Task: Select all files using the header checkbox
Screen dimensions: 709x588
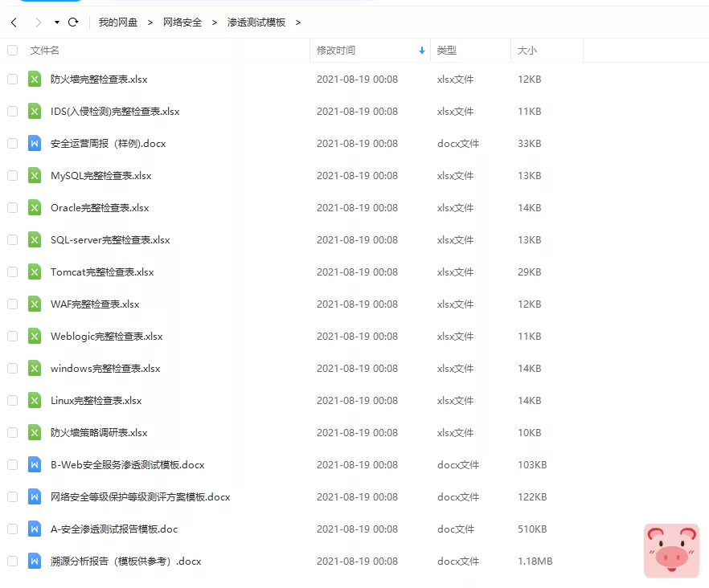Action: pyautogui.click(x=12, y=50)
